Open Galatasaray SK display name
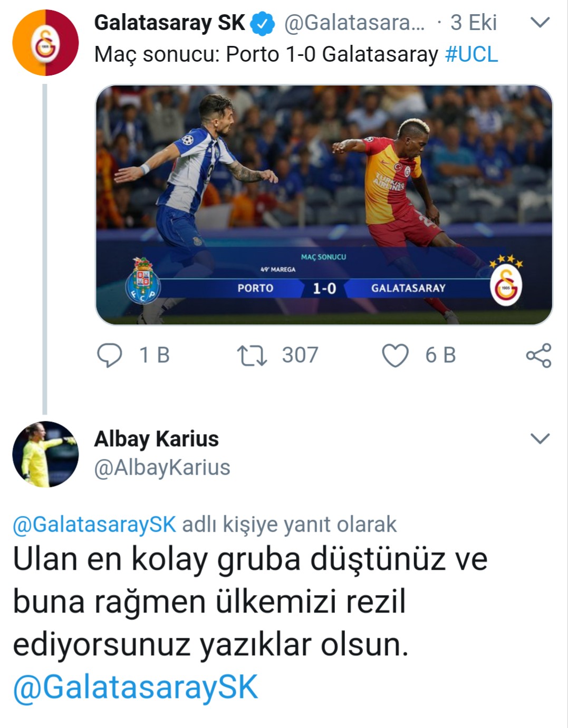 coord(169,23)
